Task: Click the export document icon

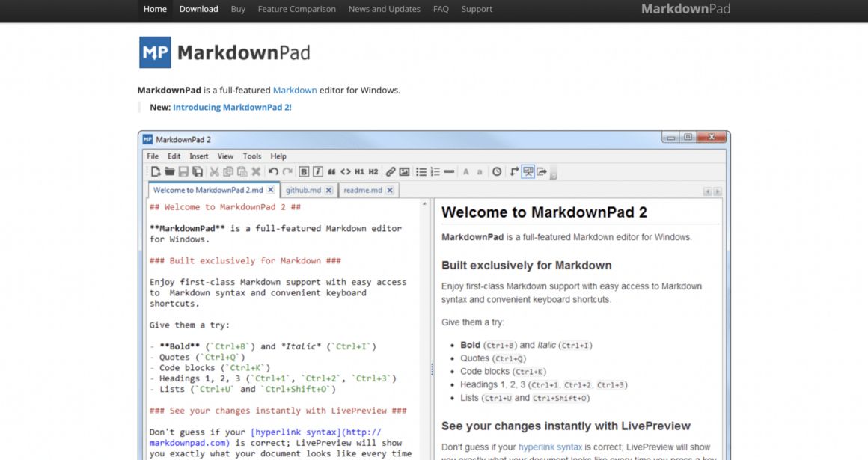Action: tap(542, 171)
